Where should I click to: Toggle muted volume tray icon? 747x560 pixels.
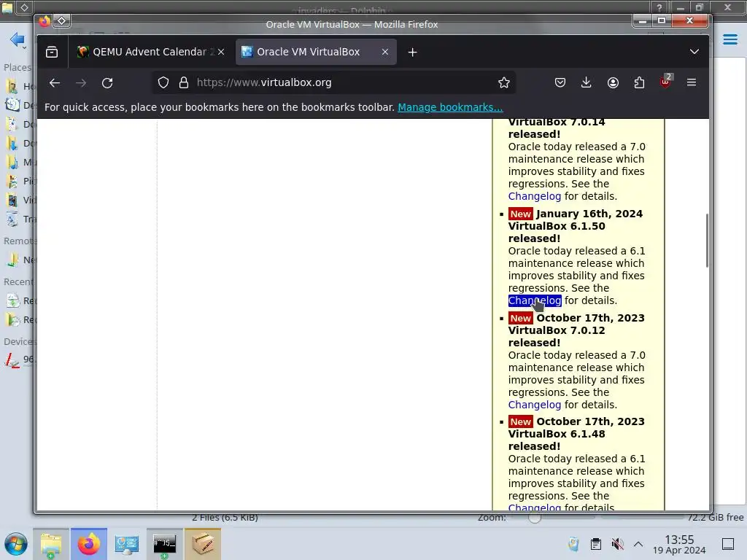pyautogui.click(x=617, y=544)
